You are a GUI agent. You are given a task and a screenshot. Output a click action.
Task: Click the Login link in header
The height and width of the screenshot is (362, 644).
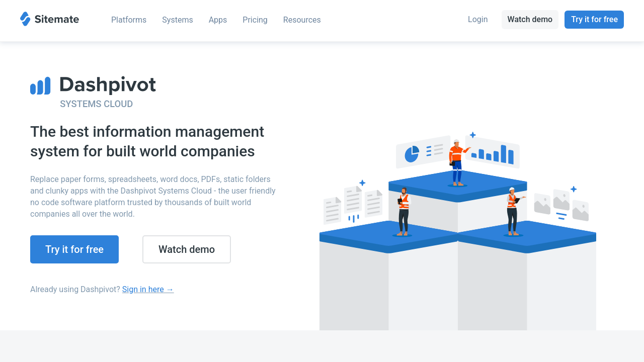click(477, 19)
